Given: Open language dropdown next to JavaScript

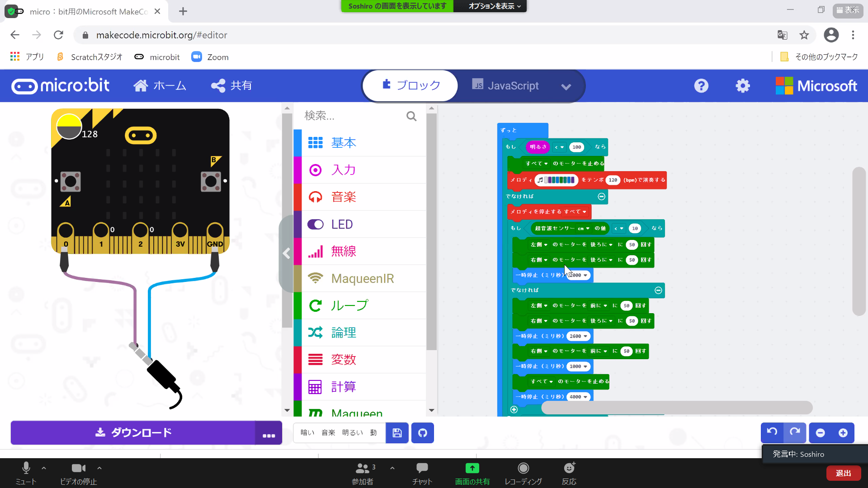Looking at the screenshot, I should click(566, 86).
